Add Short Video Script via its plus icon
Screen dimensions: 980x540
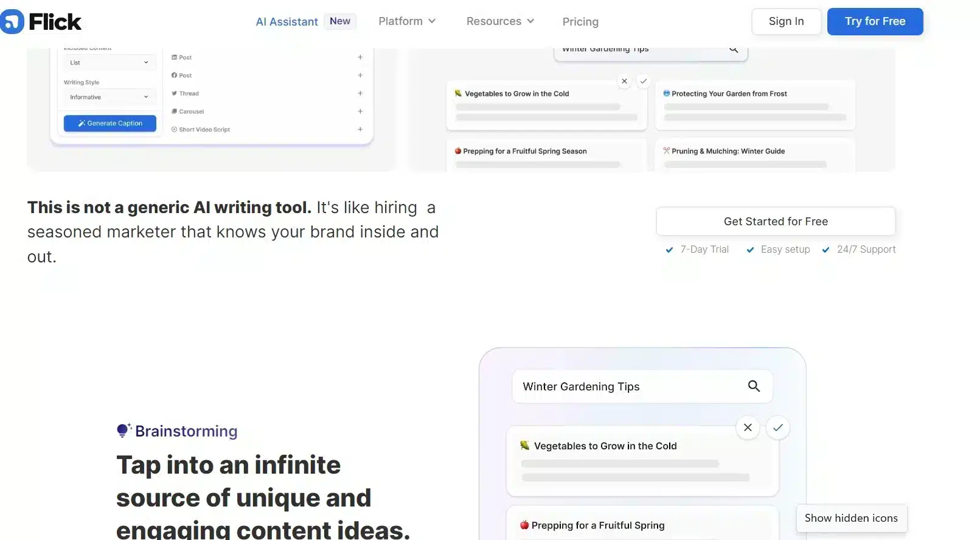360,129
